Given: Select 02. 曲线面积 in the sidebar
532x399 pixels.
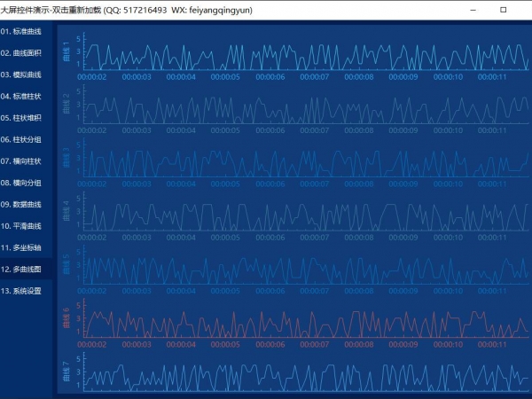Looking at the screenshot, I should [x=27, y=53].
